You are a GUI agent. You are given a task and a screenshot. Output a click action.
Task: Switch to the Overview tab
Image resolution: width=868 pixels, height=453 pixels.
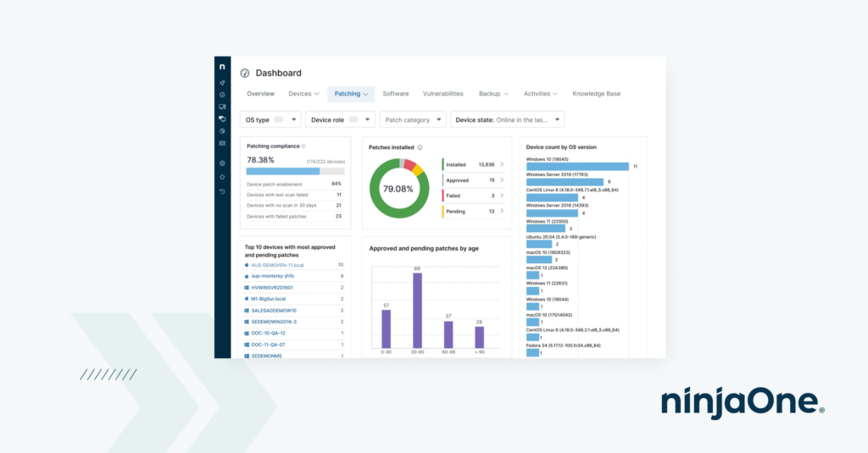pos(261,94)
